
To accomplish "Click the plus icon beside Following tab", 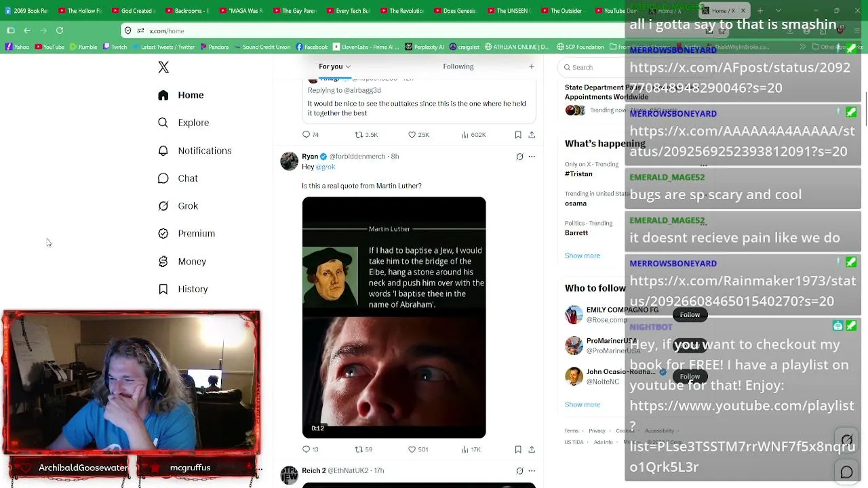I will click(x=532, y=66).
